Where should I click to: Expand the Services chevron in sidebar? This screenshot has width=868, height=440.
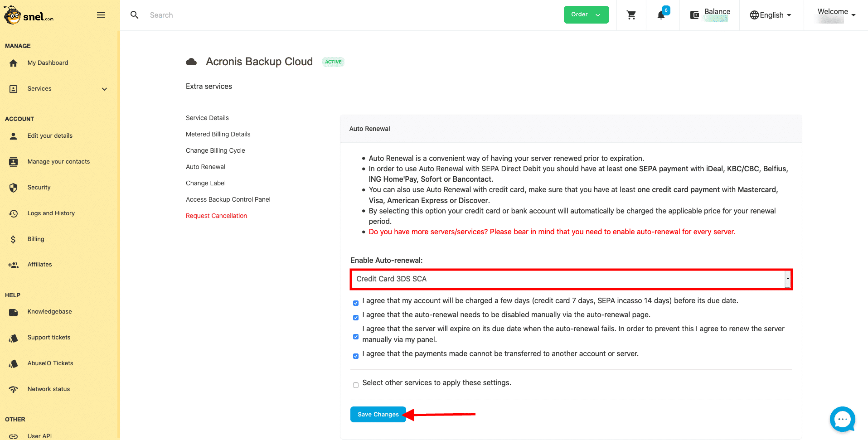coord(105,89)
